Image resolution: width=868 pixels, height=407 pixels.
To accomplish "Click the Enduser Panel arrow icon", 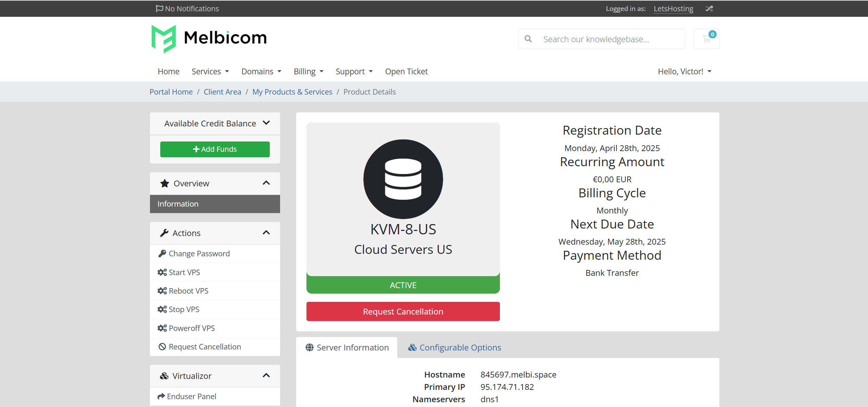I will pyautogui.click(x=161, y=396).
